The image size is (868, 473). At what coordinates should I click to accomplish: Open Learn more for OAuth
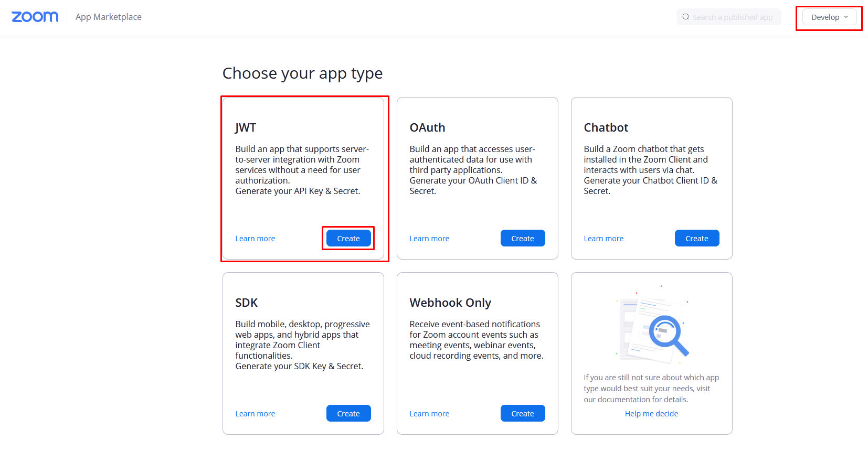(429, 239)
